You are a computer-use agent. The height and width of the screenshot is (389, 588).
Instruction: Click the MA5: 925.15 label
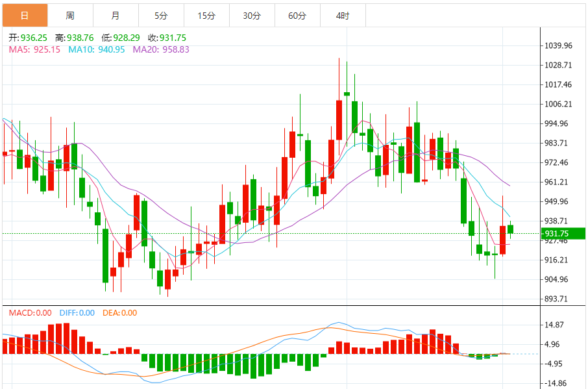34,49
